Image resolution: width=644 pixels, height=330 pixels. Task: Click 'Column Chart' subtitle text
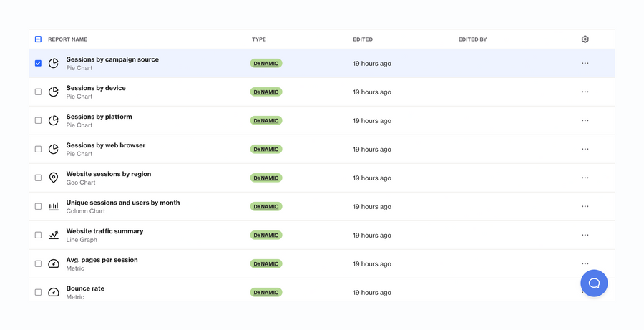pyautogui.click(x=86, y=211)
